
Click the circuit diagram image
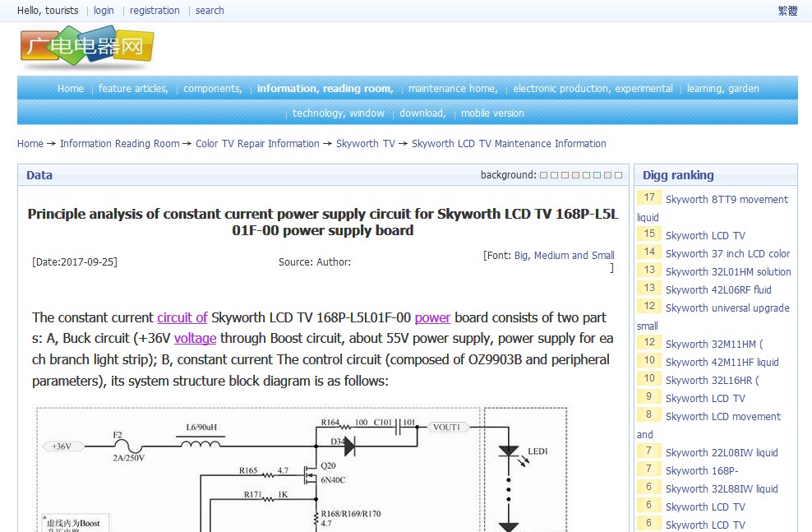click(302, 469)
